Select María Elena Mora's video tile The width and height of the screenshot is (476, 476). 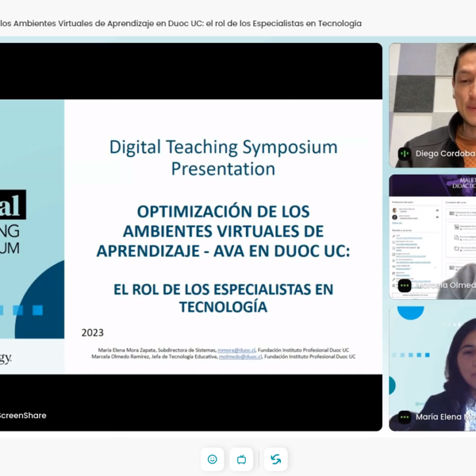(432, 369)
